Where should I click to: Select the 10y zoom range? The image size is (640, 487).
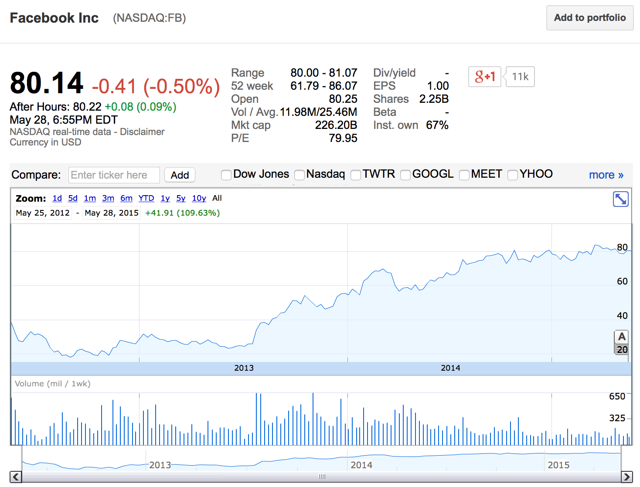[x=199, y=198]
